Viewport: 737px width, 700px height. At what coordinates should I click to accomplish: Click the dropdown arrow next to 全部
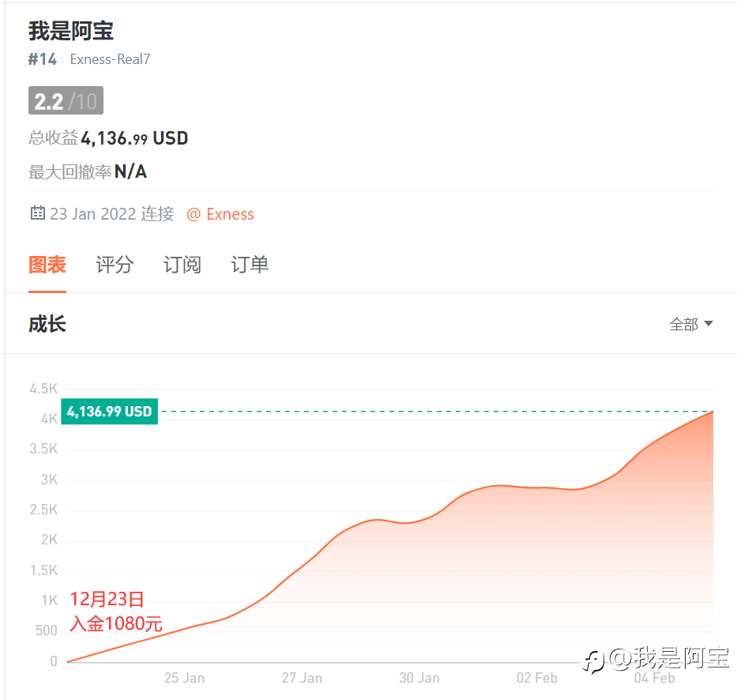pos(709,323)
